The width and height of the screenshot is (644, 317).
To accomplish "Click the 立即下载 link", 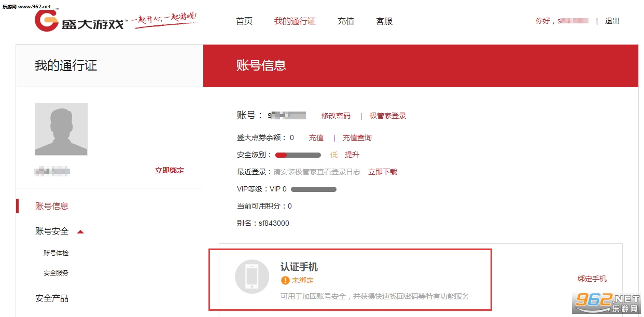I will coord(383,172).
